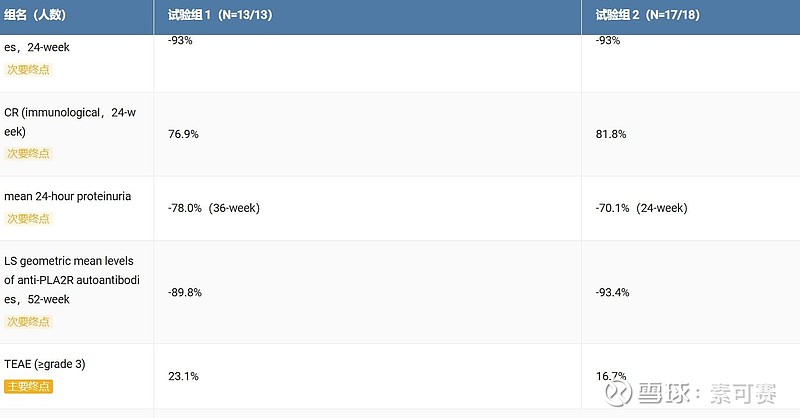Click 次要终点 tag under mean 24-hour proteinuria

(x=28, y=218)
